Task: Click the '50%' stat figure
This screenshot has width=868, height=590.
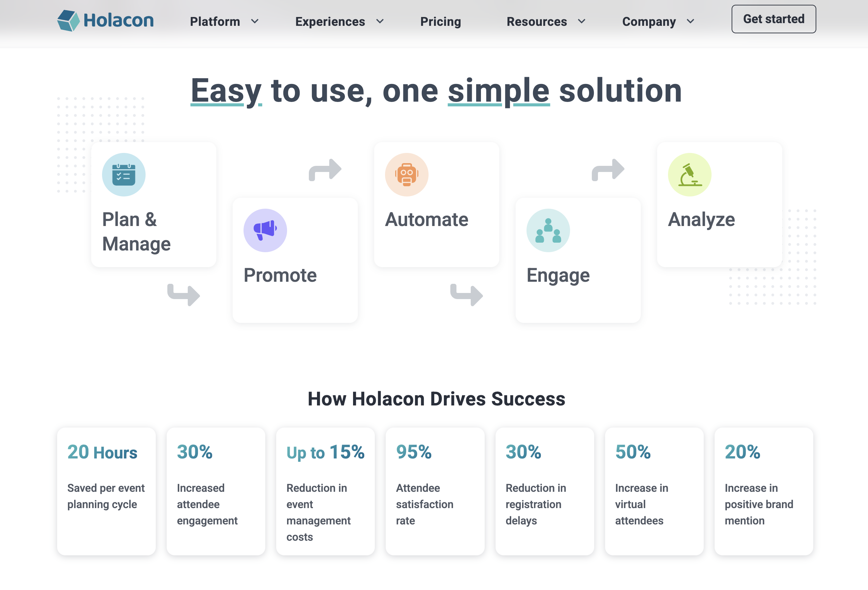Action: tap(633, 452)
